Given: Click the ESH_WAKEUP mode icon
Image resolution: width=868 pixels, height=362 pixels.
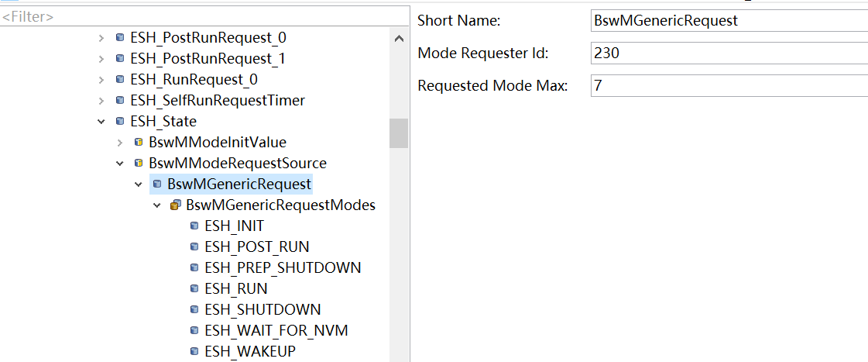Looking at the screenshot, I should pyautogui.click(x=194, y=351).
